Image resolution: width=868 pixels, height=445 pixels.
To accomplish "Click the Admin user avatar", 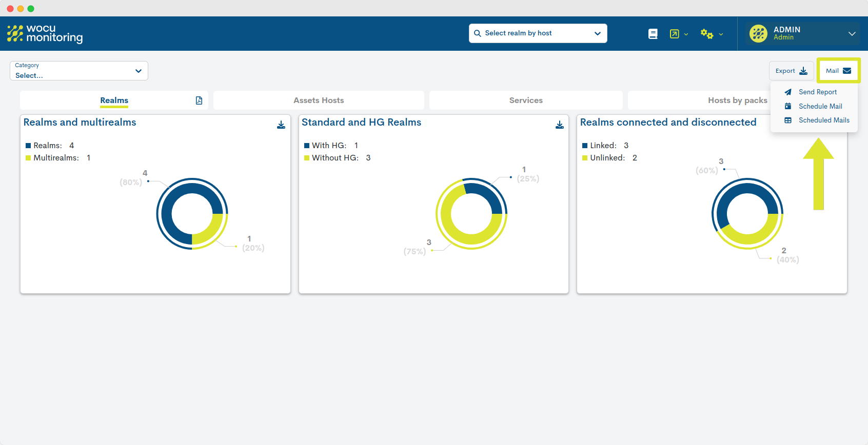I will pos(758,34).
